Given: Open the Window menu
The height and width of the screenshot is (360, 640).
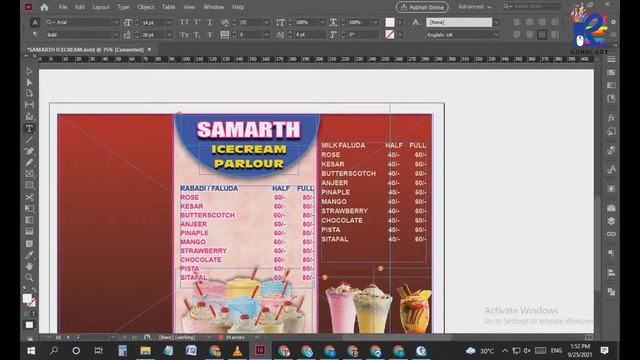Looking at the screenshot, I should click(213, 7).
